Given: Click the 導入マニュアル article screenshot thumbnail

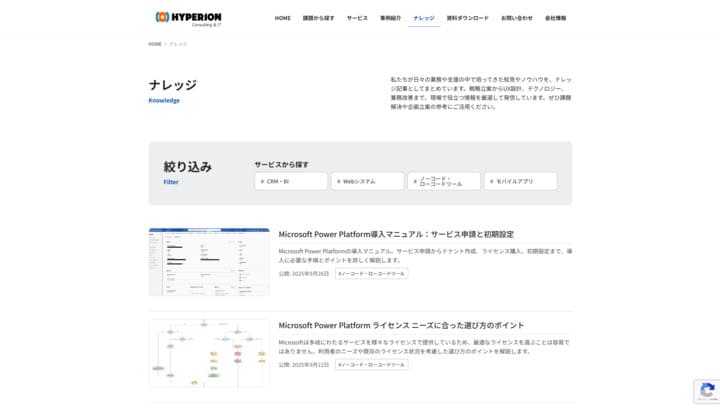Looking at the screenshot, I should (209, 262).
